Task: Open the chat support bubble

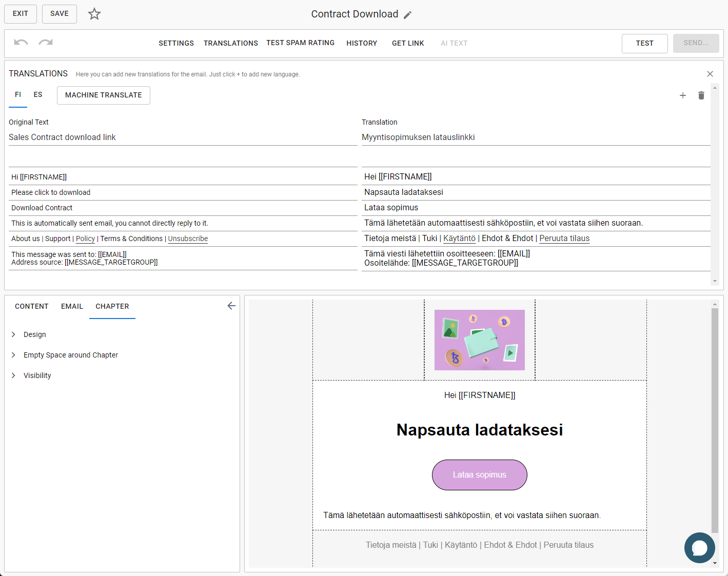Action: pyautogui.click(x=699, y=547)
